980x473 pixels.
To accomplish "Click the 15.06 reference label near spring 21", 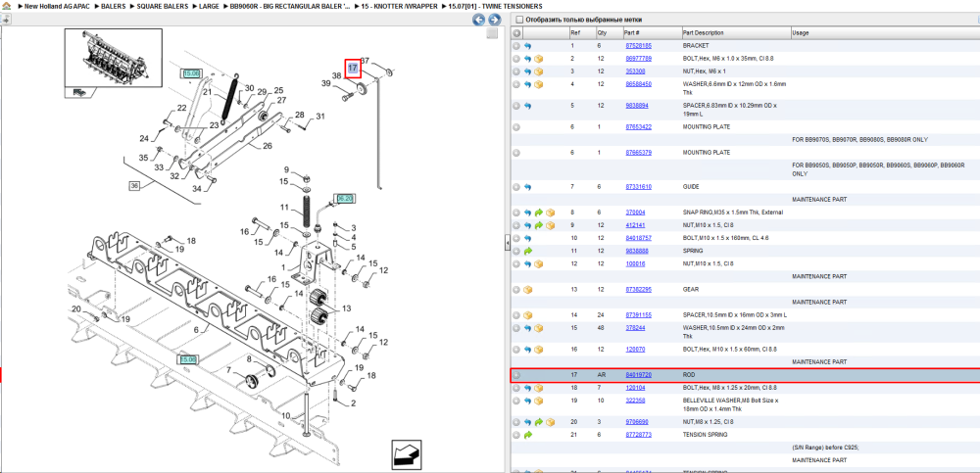I will pyautogui.click(x=191, y=73).
